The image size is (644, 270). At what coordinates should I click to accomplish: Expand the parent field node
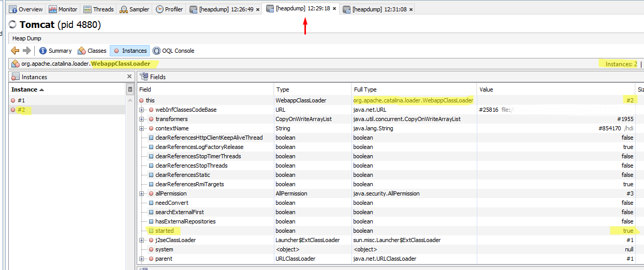point(142,259)
